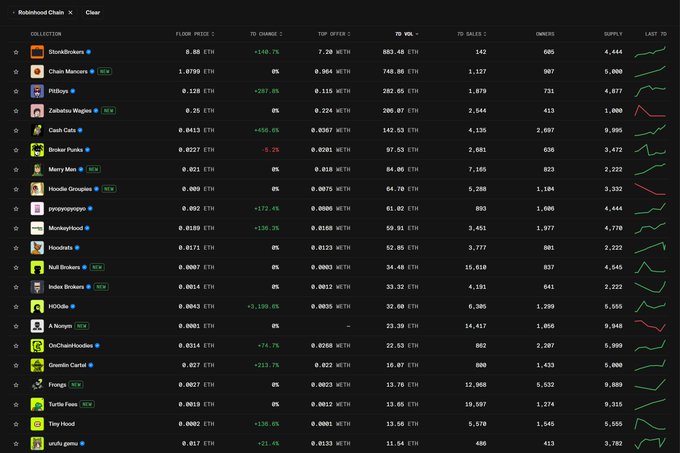Select the 19,597 sales value for Turtle Fees
680x453 pixels.
[x=475, y=404]
